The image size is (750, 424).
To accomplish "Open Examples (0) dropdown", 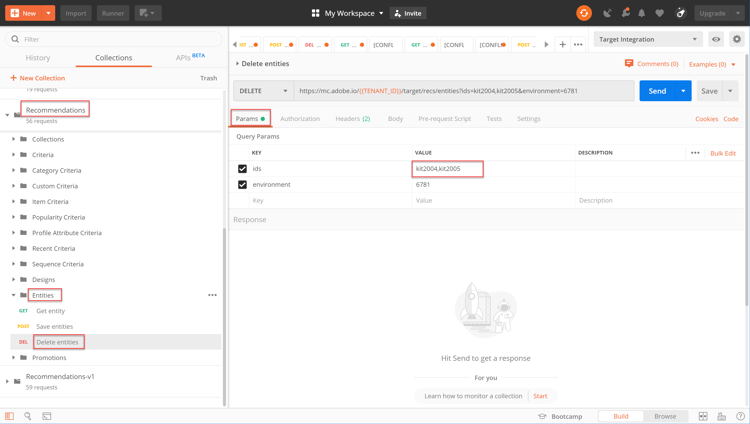I will point(712,64).
